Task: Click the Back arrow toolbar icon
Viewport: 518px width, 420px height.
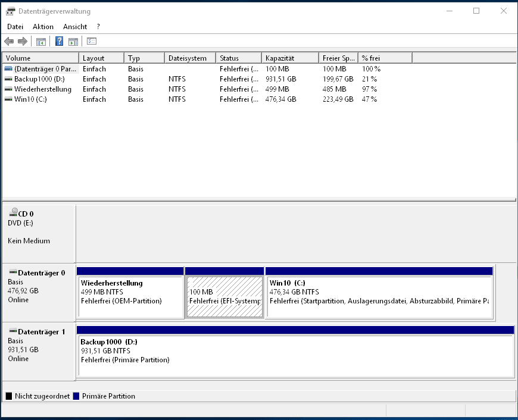Action: pos(9,41)
